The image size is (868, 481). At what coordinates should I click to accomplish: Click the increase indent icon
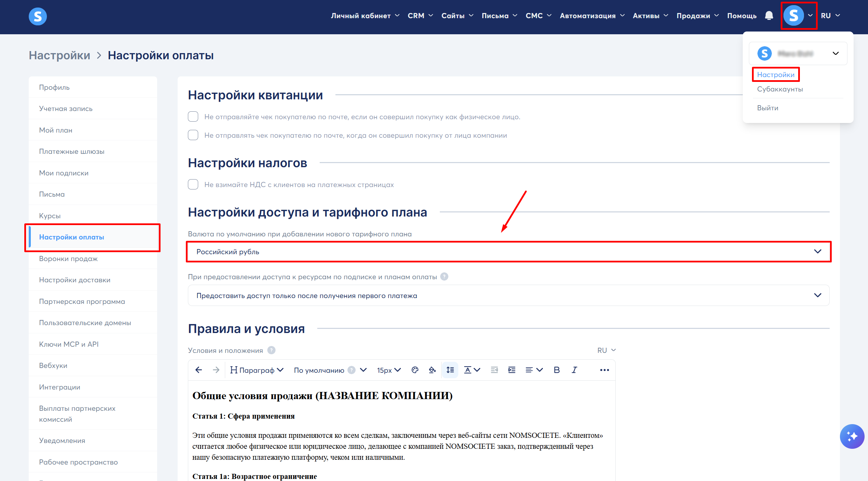[x=512, y=370]
